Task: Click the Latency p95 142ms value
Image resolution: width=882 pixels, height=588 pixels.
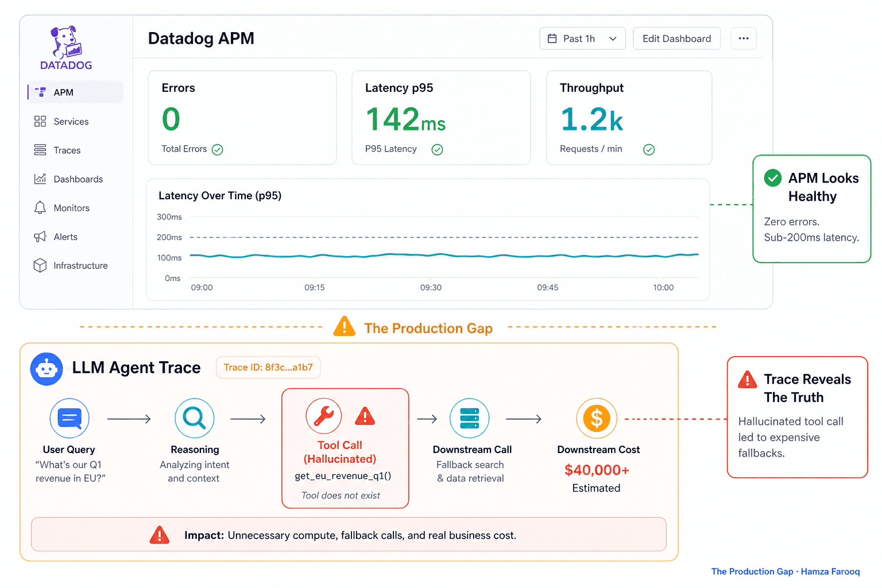Action: tap(405, 119)
